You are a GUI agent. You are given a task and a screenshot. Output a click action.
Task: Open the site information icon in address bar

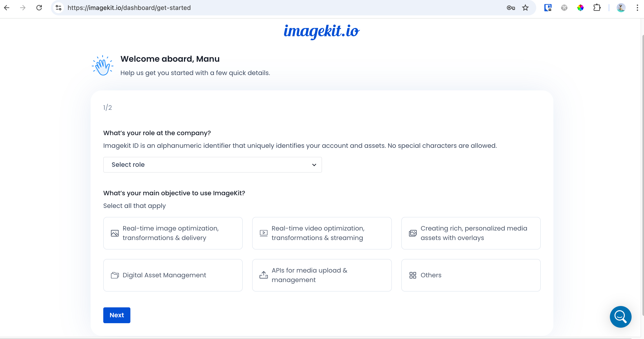click(59, 8)
